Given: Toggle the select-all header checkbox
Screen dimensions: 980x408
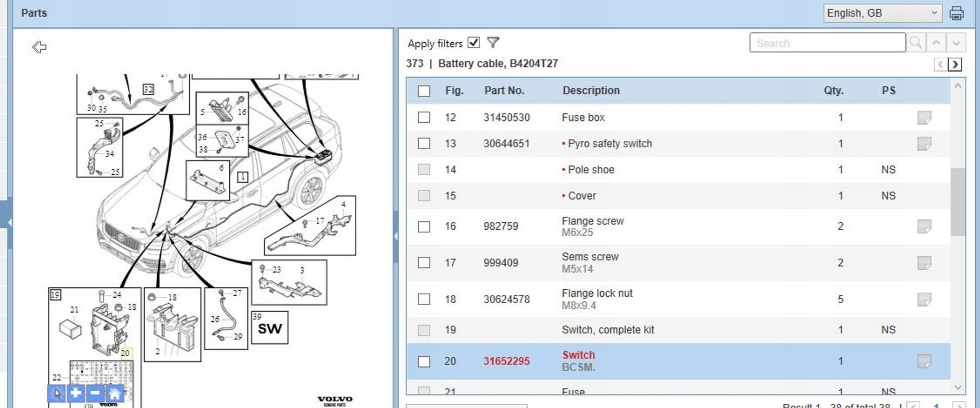Looking at the screenshot, I should click(424, 91).
